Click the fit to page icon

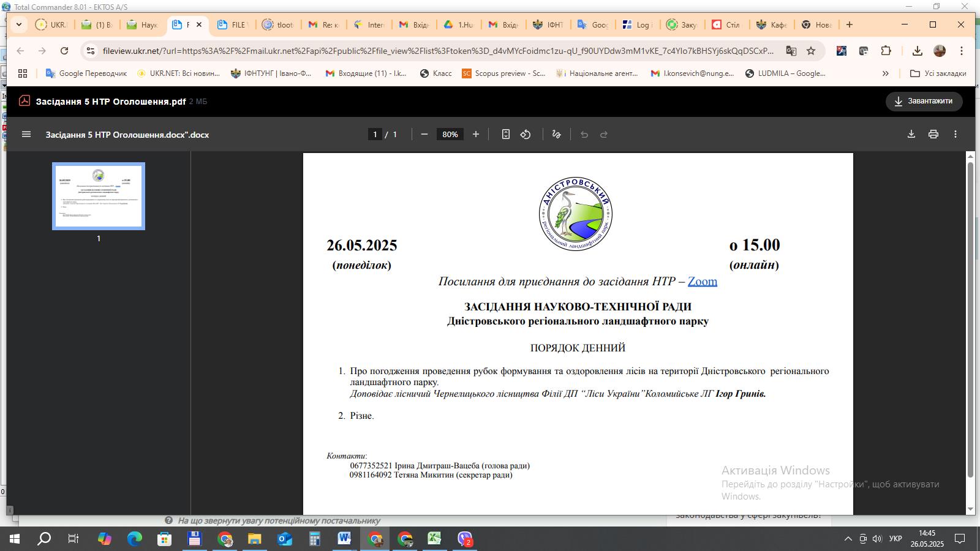tap(505, 135)
